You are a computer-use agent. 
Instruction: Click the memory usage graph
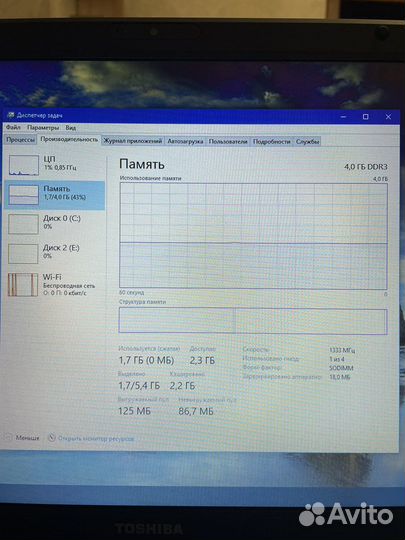253,236
